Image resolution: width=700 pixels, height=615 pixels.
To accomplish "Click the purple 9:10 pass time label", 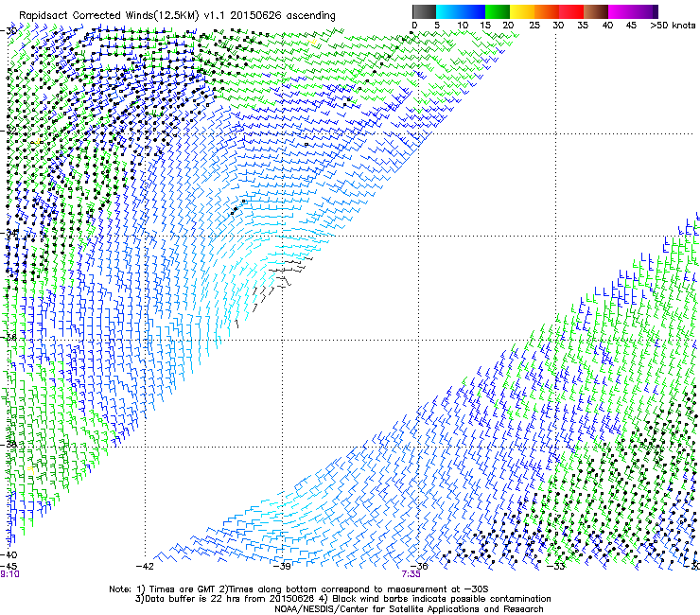I will tap(9, 574).
